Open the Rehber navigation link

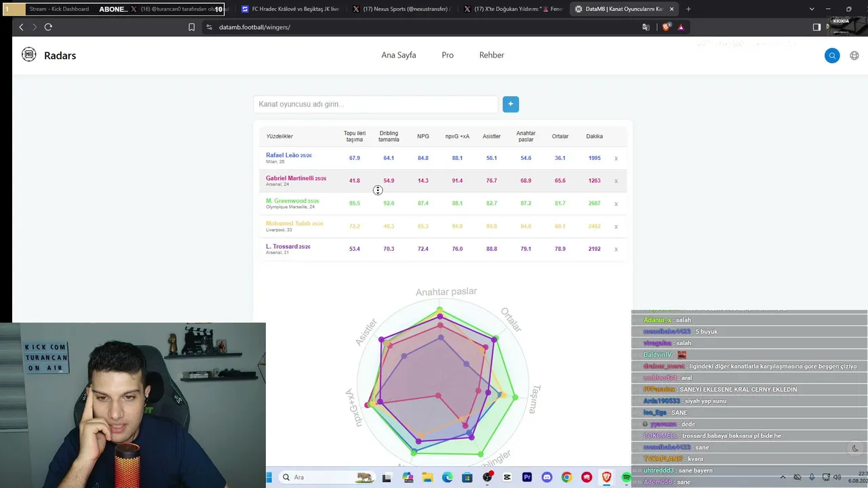coord(492,55)
